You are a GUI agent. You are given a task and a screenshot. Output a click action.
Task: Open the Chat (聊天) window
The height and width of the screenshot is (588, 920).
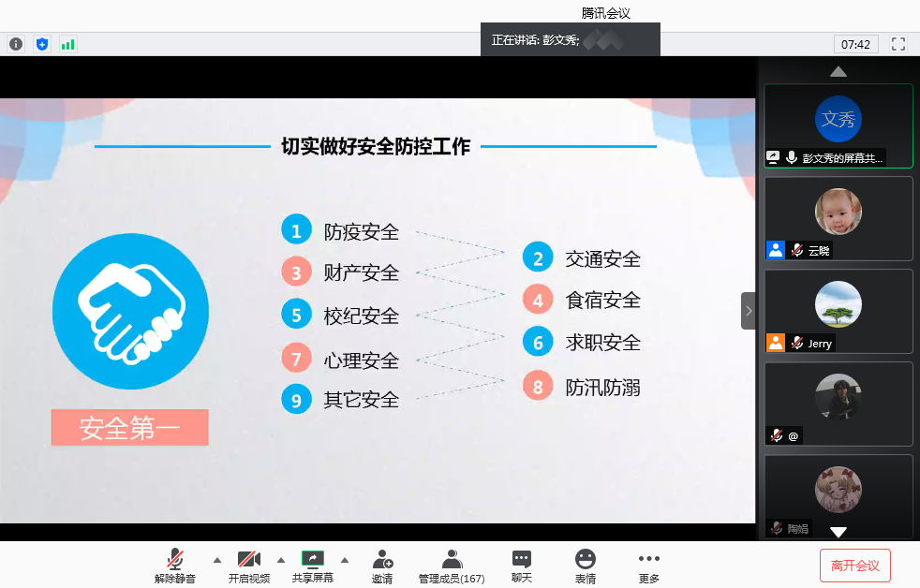[522, 566]
